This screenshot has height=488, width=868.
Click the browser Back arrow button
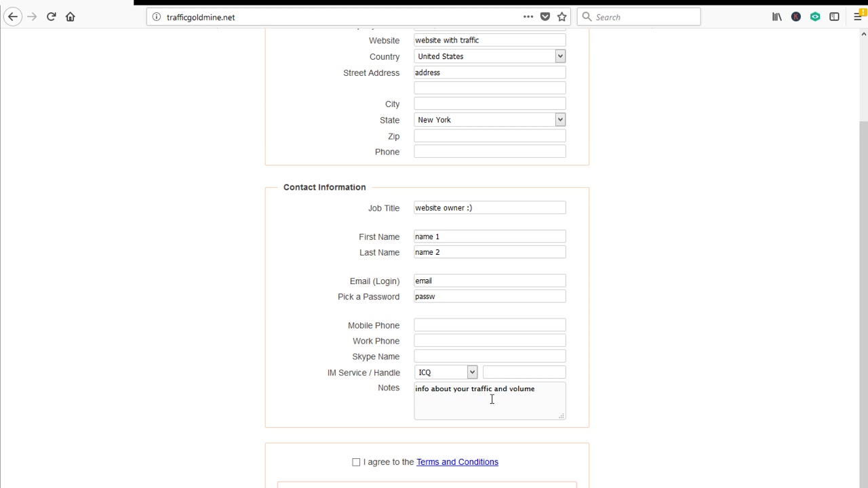13,17
